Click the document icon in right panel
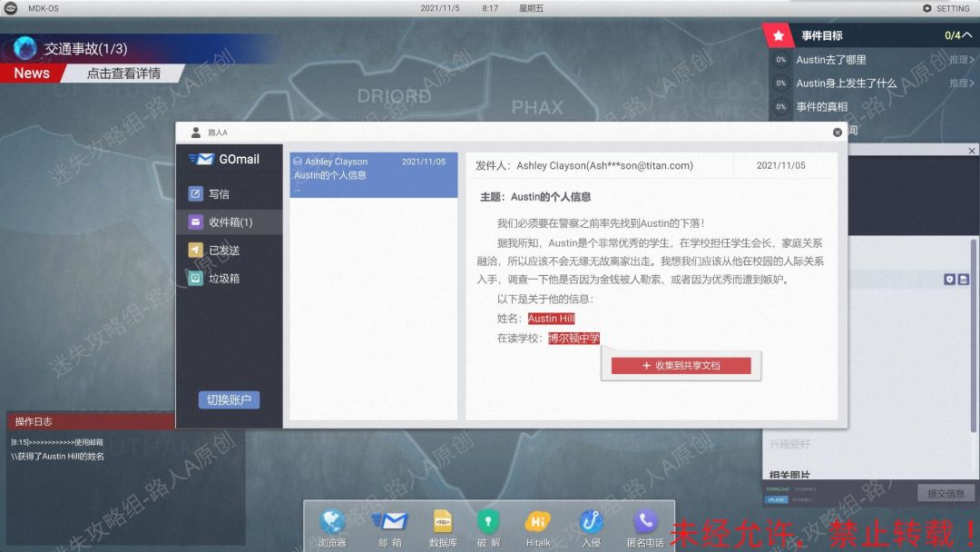 pyautogui.click(x=963, y=280)
